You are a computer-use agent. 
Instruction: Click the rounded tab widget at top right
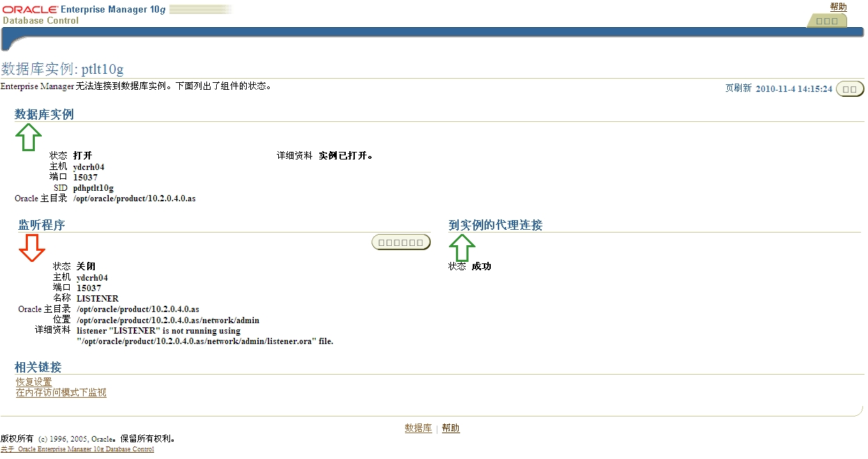pyautogui.click(x=827, y=20)
